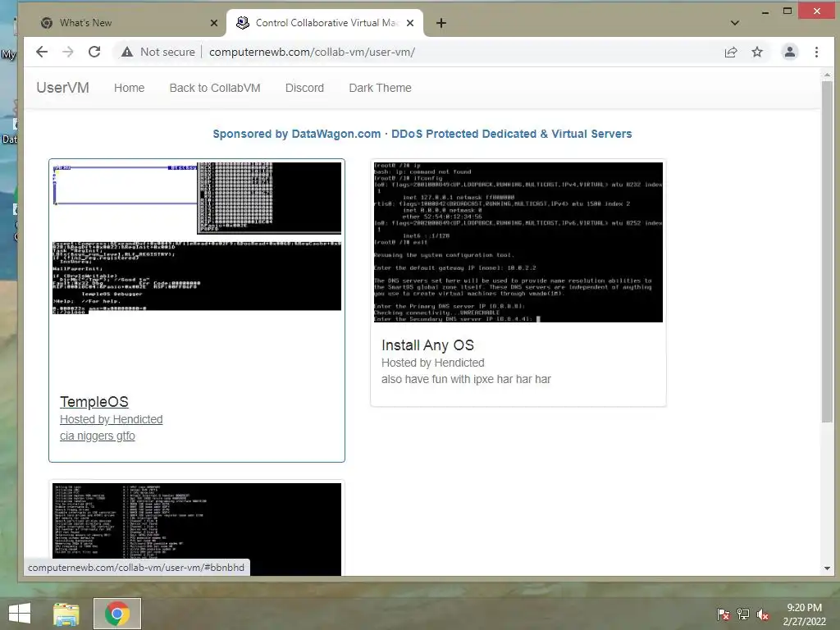Click the Not secure warning icon

(x=127, y=52)
